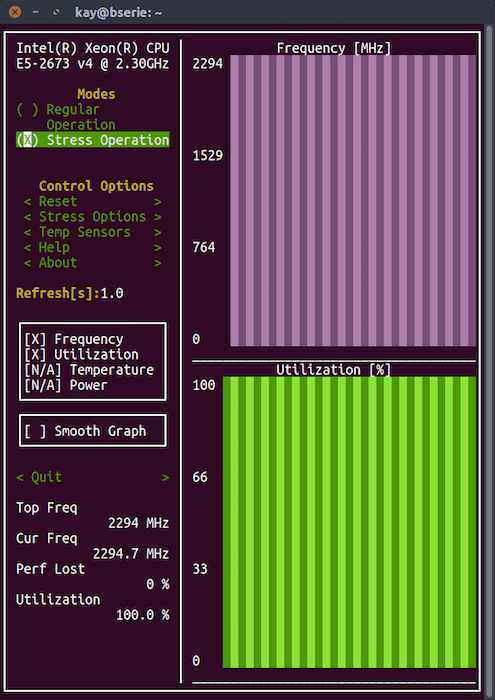Click the Refresh[s] 1.0 value field
The height and width of the screenshot is (700, 495).
coord(112,293)
